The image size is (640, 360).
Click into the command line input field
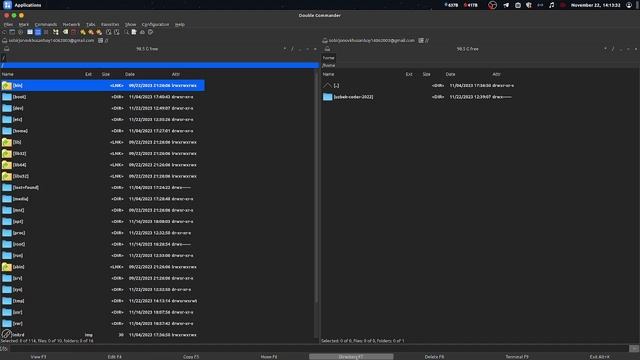coord(319,349)
